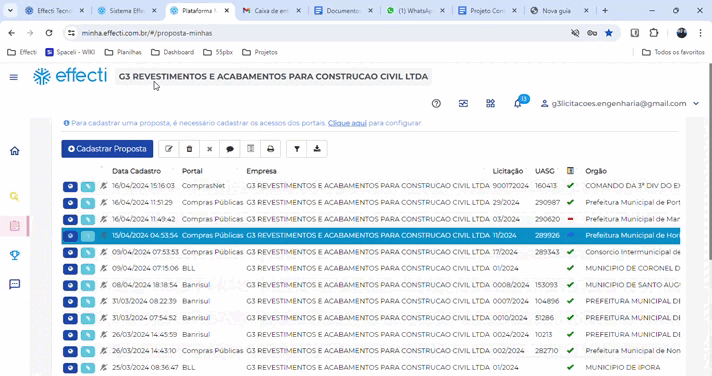Open Chrome profile avatar
Screen dimensions: 712x376
point(682,33)
